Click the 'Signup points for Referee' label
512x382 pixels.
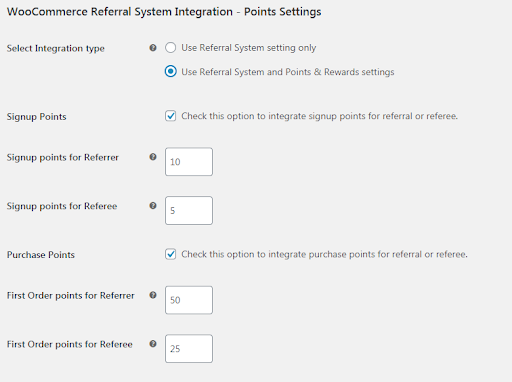tap(62, 206)
